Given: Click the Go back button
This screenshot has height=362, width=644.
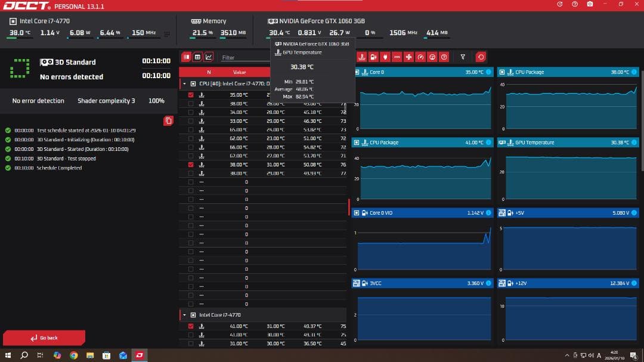Looking at the screenshot, I should click(44, 338).
